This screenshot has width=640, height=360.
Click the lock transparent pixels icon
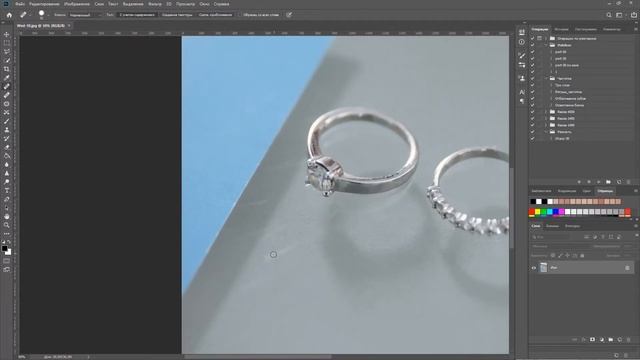tap(553, 256)
